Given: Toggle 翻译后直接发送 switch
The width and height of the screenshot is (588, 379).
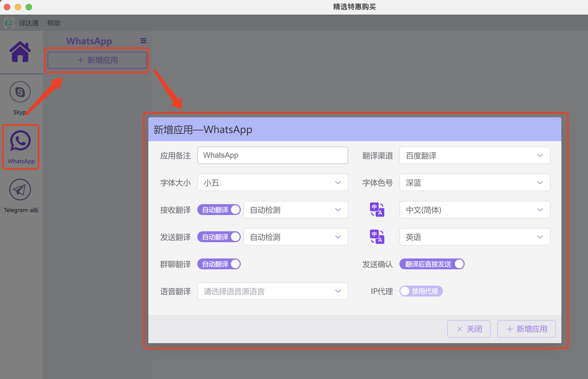Looking at the screenshot, I should (x=431, y=264).
